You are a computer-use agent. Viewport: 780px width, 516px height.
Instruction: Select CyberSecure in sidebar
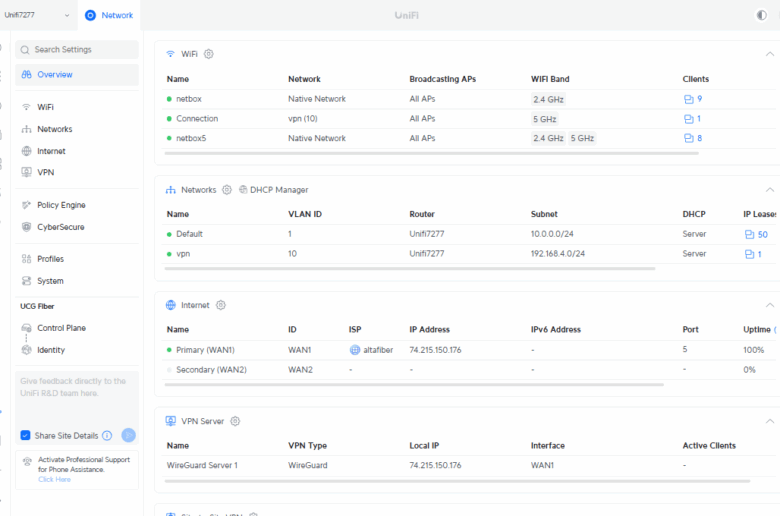pos(60,227)
